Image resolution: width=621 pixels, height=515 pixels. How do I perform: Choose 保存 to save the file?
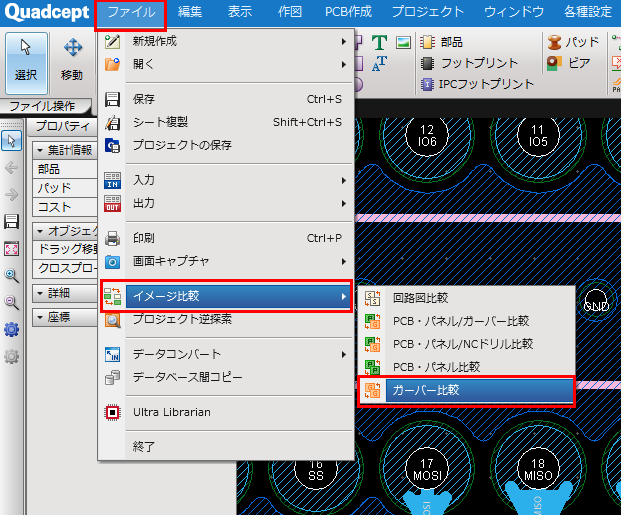click(226, 99)
